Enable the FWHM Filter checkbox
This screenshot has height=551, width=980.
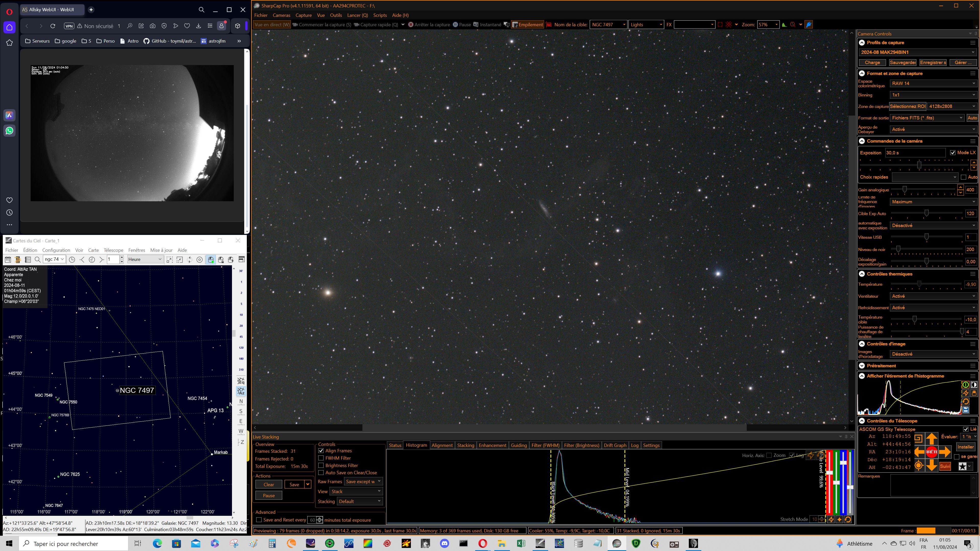(x=321, y=458)
